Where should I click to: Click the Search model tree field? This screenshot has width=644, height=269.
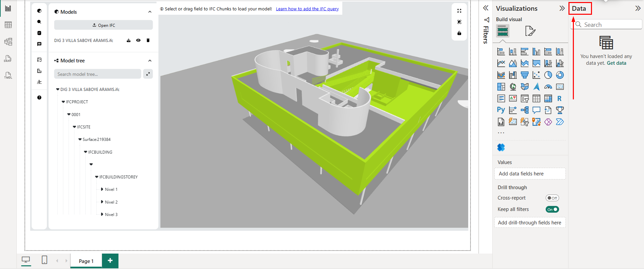[97, 74]
